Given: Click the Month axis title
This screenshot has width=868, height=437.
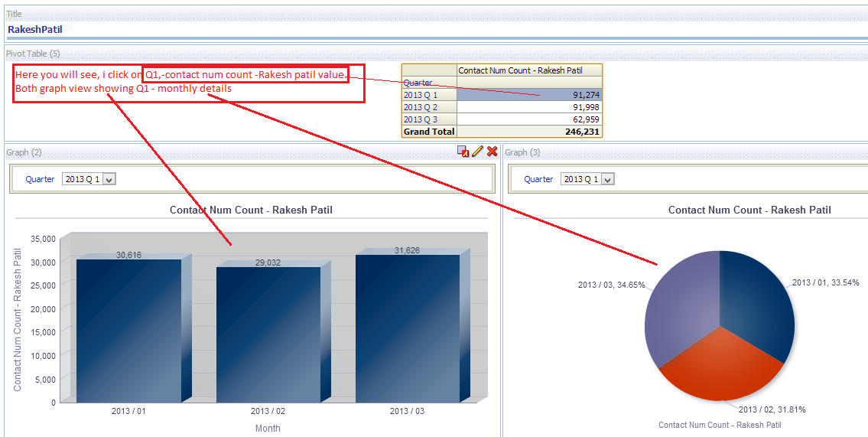Looking at the screenshot, I should [x=268, y=428].
